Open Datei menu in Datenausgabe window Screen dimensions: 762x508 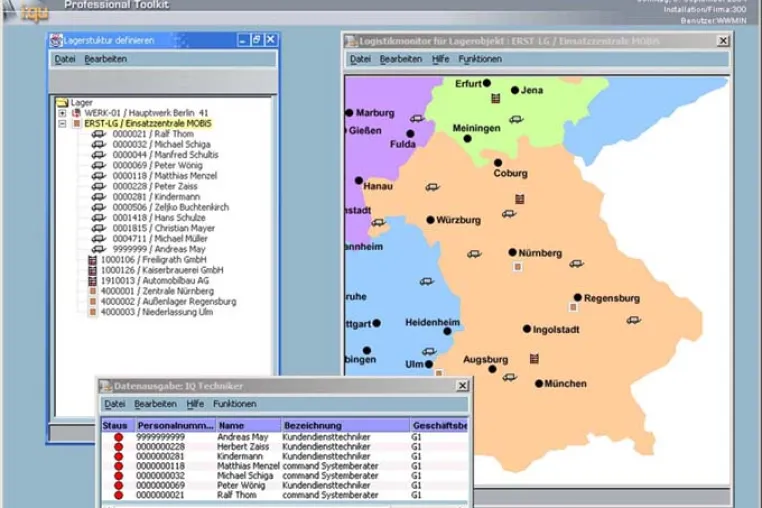click(x=115, y=404)
